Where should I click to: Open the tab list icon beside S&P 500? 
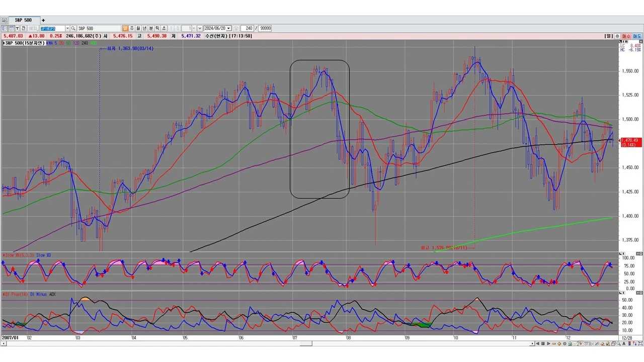(5, 20)
